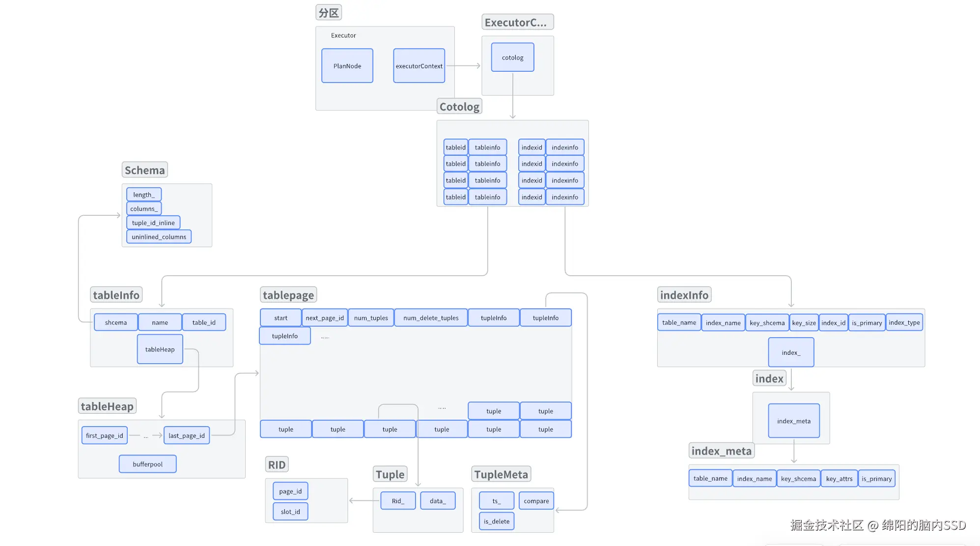Click the tuple_id_inline field
The width and height of the screenshot is (980, 546).
pos(153,223)
